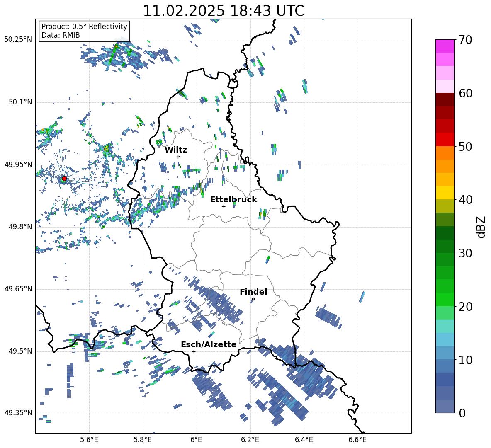This screenshot has height=448, width=491.
Task: Click the colorbar tick label 50
Action: tap(465, 147)
